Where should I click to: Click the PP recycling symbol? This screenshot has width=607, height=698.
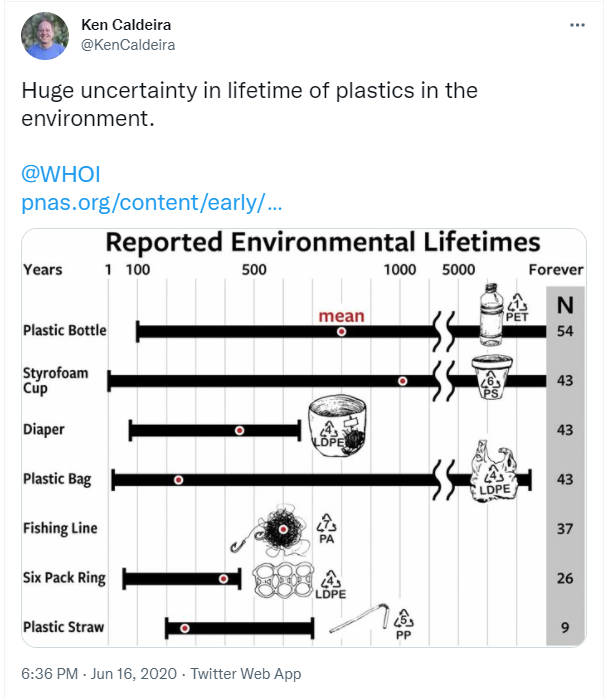tap(404, 624)
